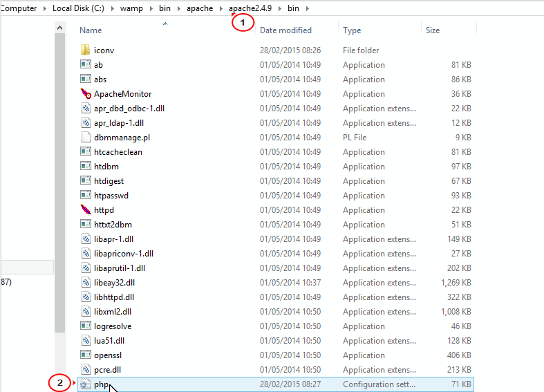Screen dimensions: 544x392
Task: Click the libxml2.dll file icon
Action: (x=86, y=312)
